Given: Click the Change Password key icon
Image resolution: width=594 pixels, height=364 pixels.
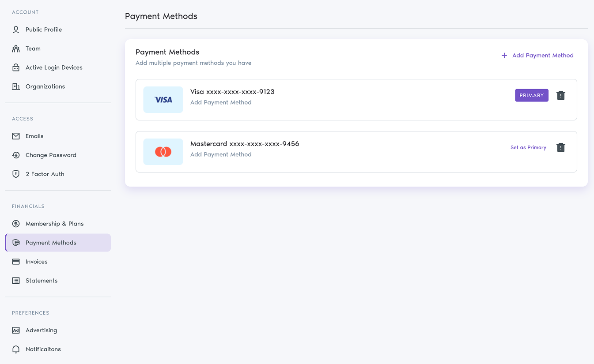Looking at the screenshot, I should [16, 155].
